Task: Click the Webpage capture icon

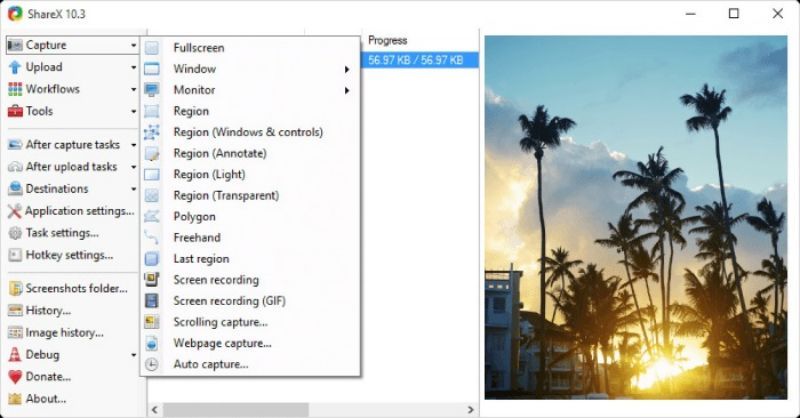Action: pyautogui.click(x=152, y=343)
